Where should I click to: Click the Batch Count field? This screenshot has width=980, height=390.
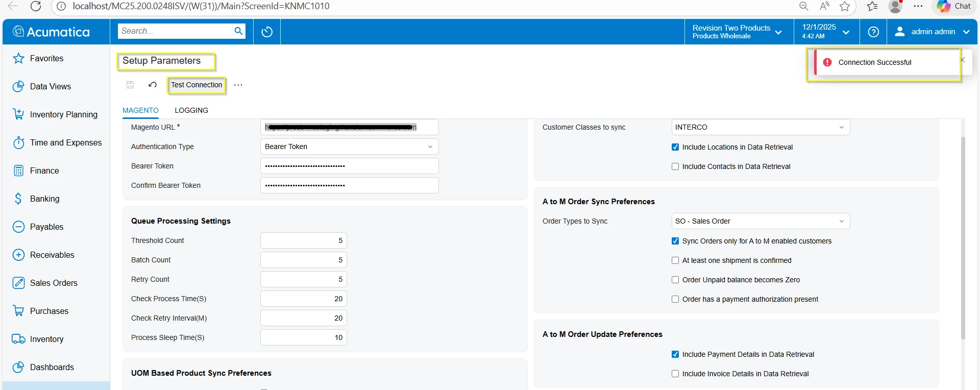click(x=304, y=260)
